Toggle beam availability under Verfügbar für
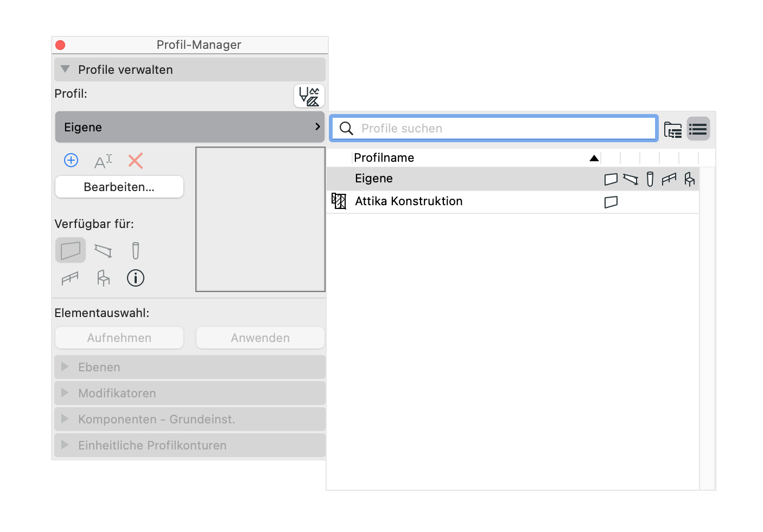The height and width of the screenshot is (532, 763). pos(103,250)
